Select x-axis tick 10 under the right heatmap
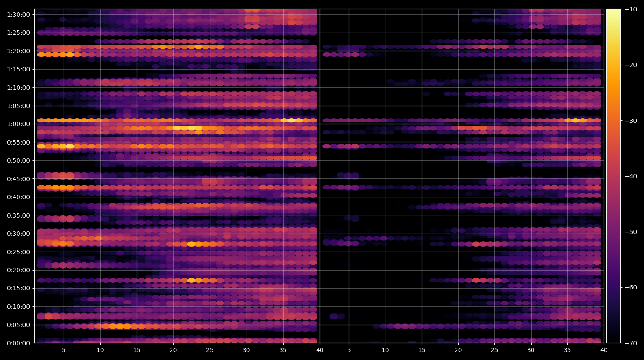Image resolution: width=644 pixels, height=360 pixels. click(x=385, y=350)
